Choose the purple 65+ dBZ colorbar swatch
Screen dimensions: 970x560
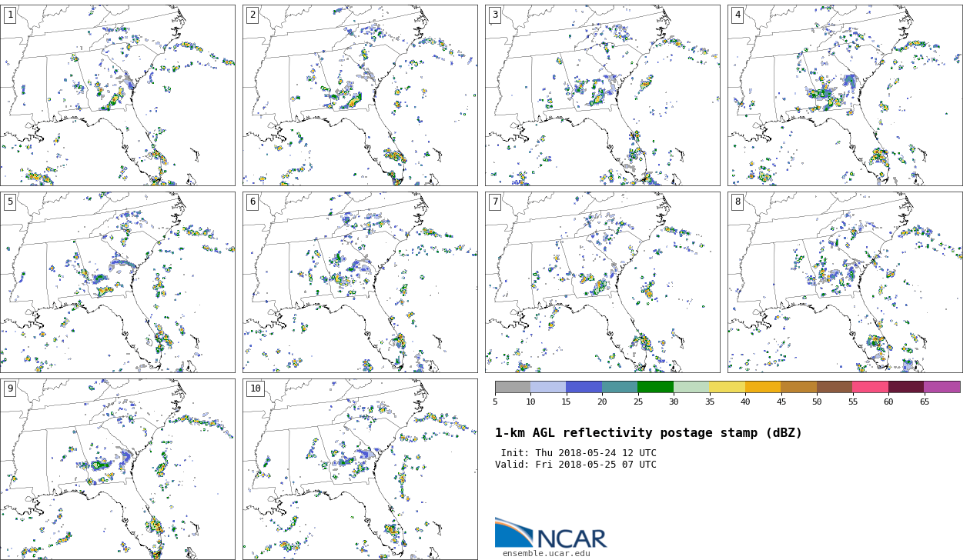[942, 387]
